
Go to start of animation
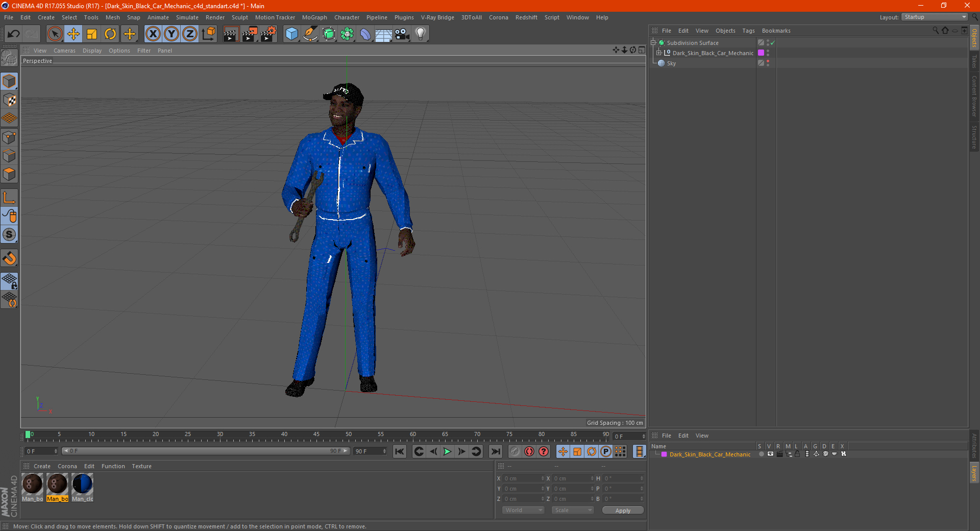(x=400, y=451)
